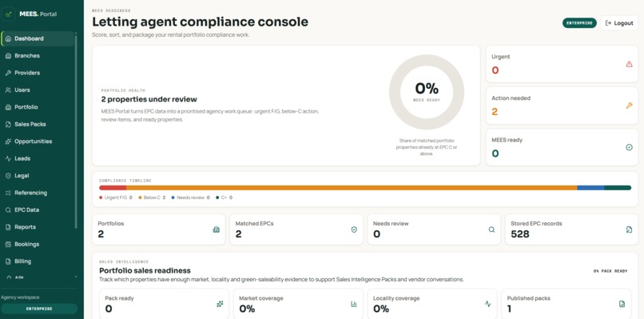Click the orange Below C timeline segment

pos(352,188)
